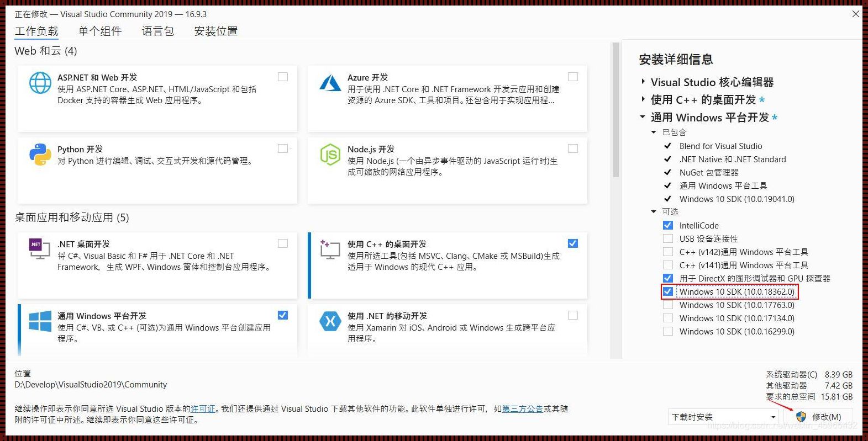The height and width of the screenshot is (441, 868).
Task: Collapse the 已包含 section
Action: click(654, 132)
